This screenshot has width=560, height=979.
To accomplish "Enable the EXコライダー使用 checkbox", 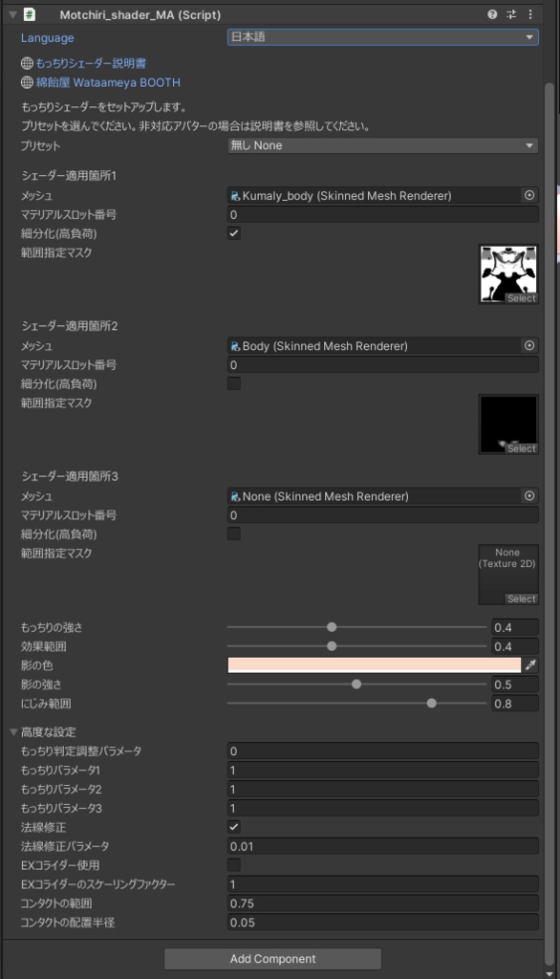I will pyautogui.click(x=234, y=865).
